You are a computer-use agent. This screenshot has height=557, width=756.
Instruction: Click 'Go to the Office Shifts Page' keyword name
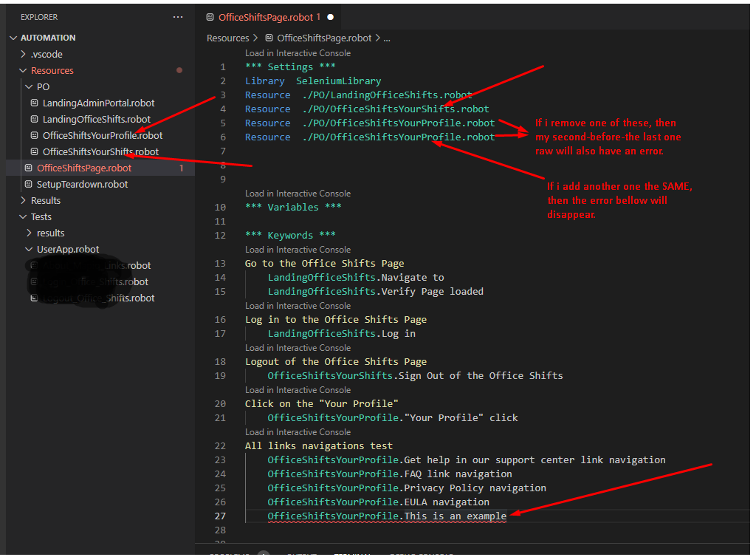pyautogui.click(x=325, y=264)
